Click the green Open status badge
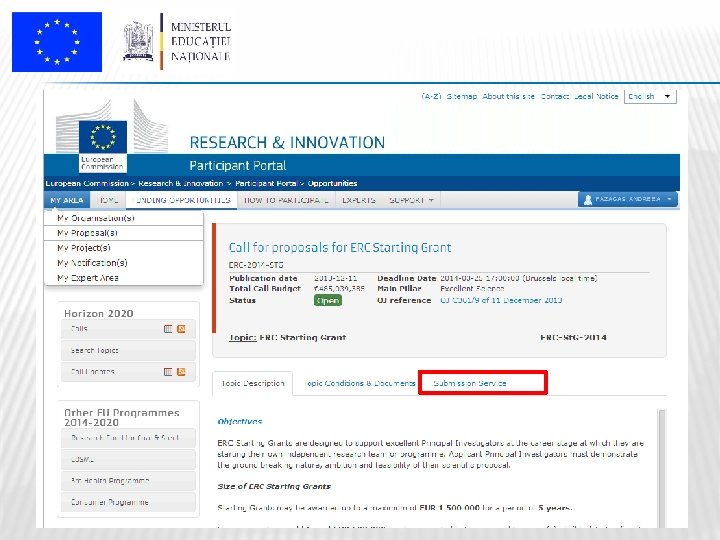Screen dimensions: 720x540 328,300
